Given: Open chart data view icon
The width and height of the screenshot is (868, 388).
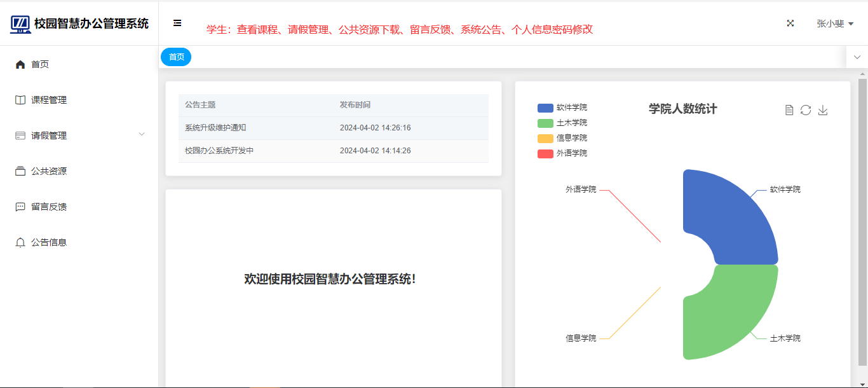Looking at the screenshot, I should click(789, 110).
